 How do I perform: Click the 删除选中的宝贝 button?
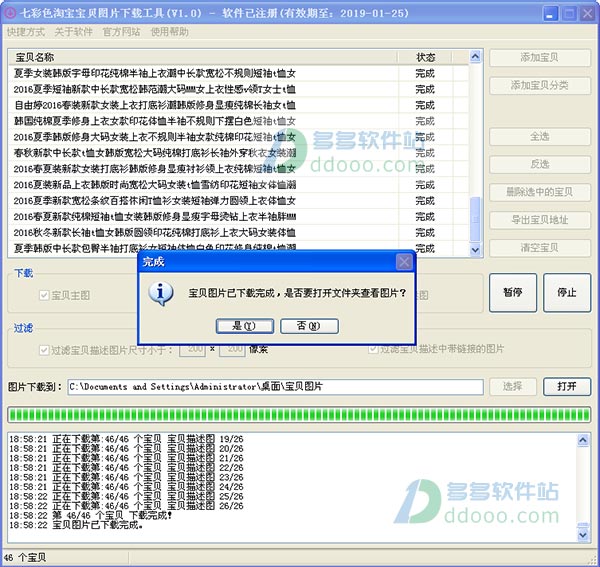click(540, 192)
